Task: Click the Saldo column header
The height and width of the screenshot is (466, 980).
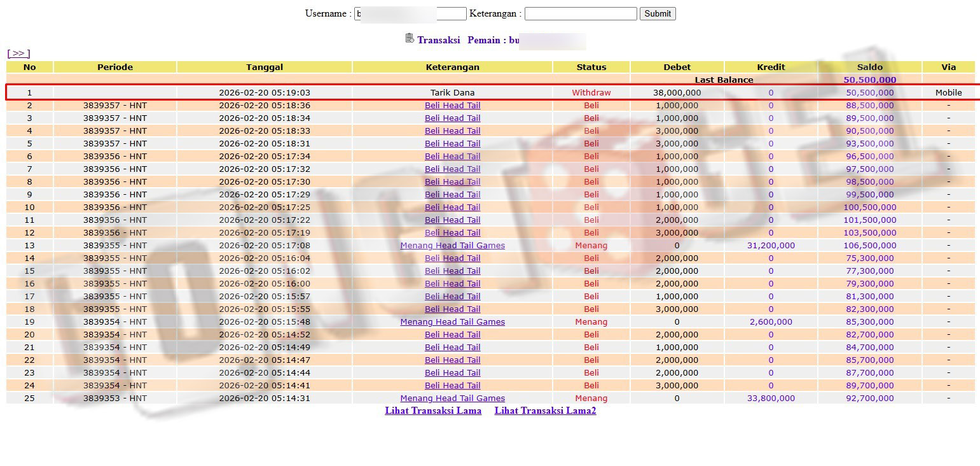Action: pos(869,67)
